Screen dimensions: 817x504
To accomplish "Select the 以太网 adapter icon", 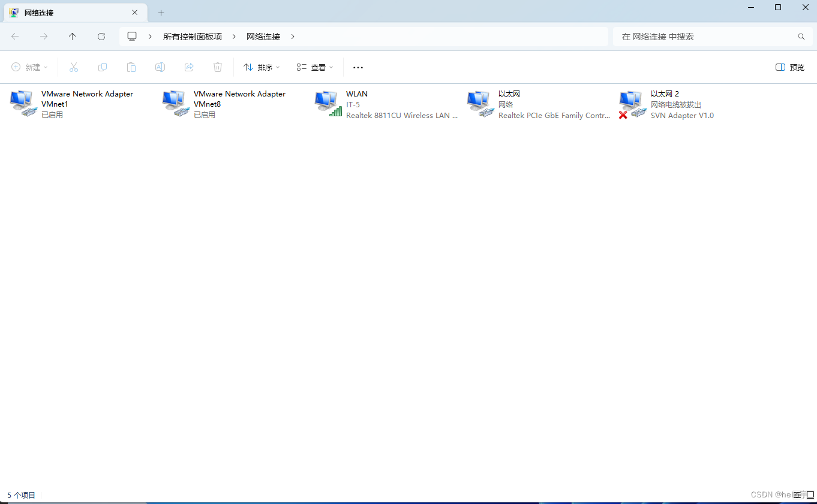I will pos(480,103).
